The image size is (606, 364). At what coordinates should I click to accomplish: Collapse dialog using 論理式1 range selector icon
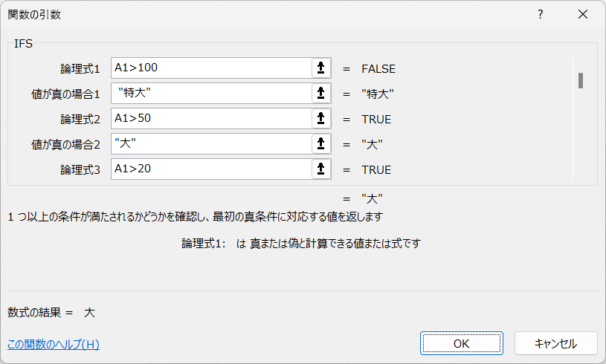[320, 68]
